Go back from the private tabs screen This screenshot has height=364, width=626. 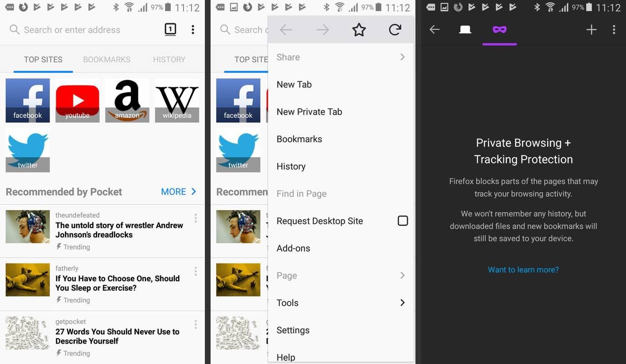coord(435,30)
